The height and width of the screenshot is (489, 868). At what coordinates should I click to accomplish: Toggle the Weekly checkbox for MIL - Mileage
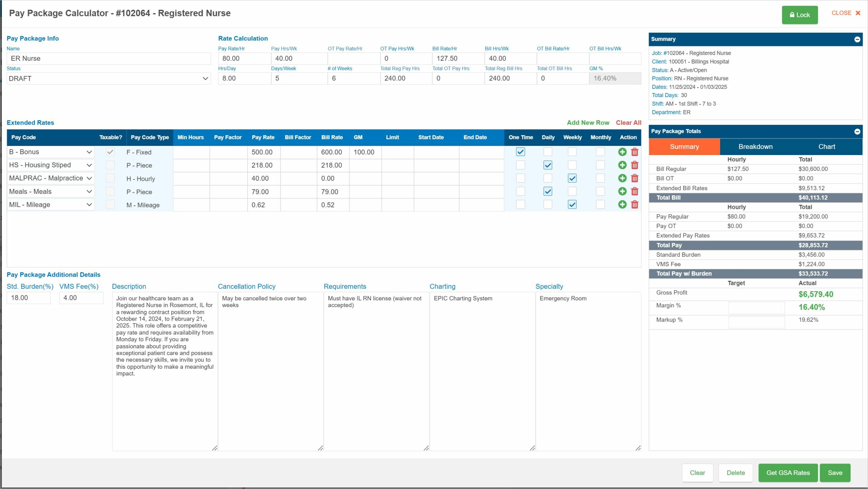pyautogui.click(x=572, y=205)
